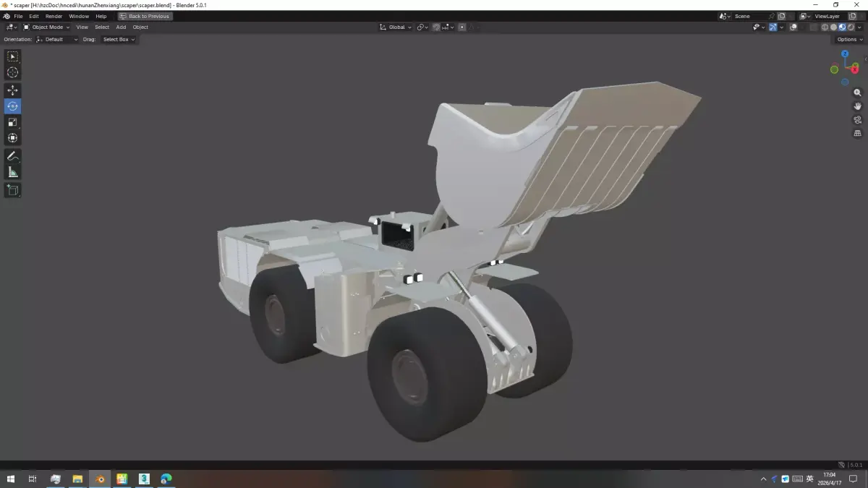Screen dimensions: 868x488
Task: Open the Object Mode dropdown
Action: pyautogui.click(x=45, y=27)
